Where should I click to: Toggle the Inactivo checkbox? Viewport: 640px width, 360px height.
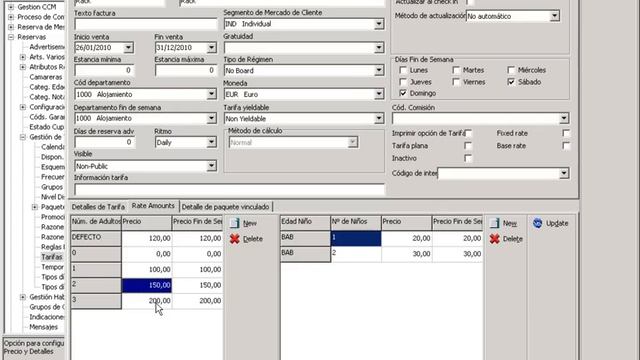tap(468, 158)
